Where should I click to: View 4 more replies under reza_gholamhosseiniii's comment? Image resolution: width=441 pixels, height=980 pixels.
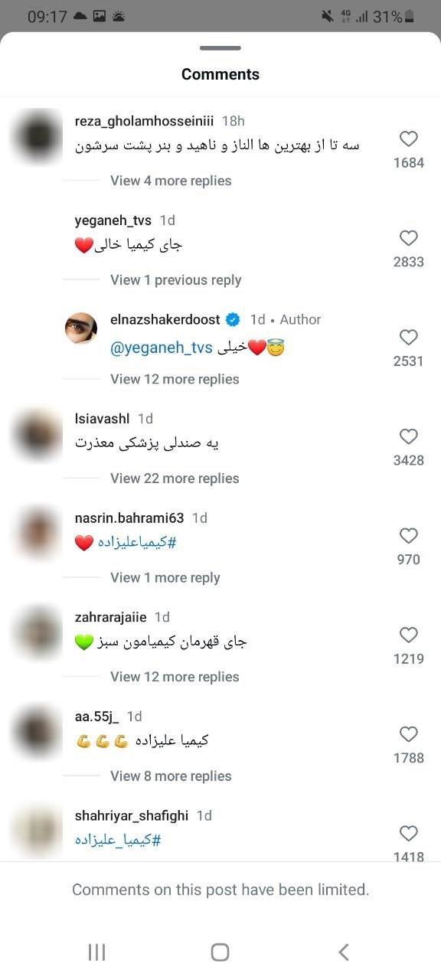170,181
